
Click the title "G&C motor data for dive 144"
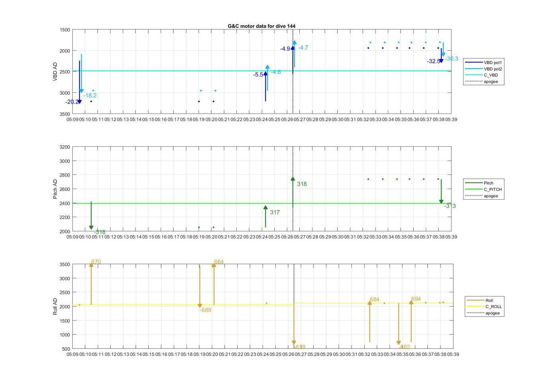[261, 26]
